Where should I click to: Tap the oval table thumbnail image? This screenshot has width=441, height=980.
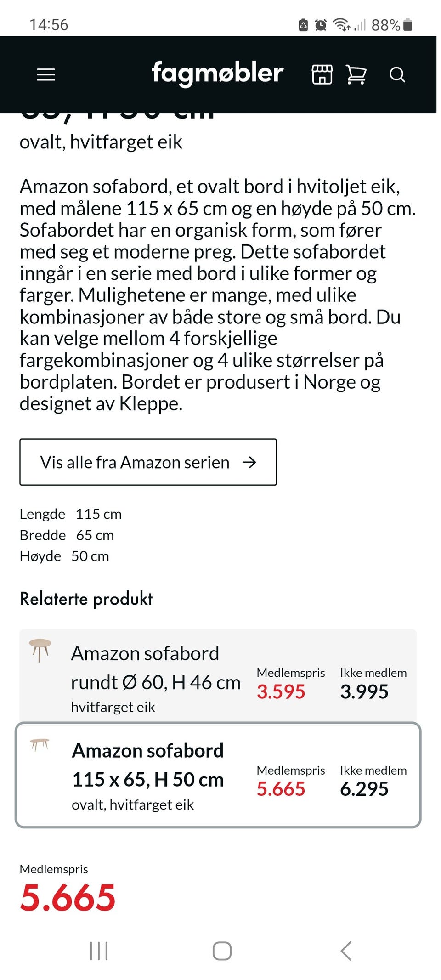[40, 744]
